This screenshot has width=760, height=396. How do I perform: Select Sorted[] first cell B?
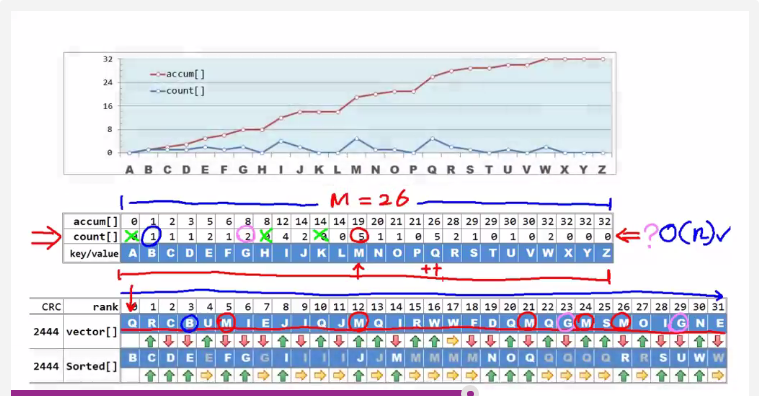click(132, 358)
